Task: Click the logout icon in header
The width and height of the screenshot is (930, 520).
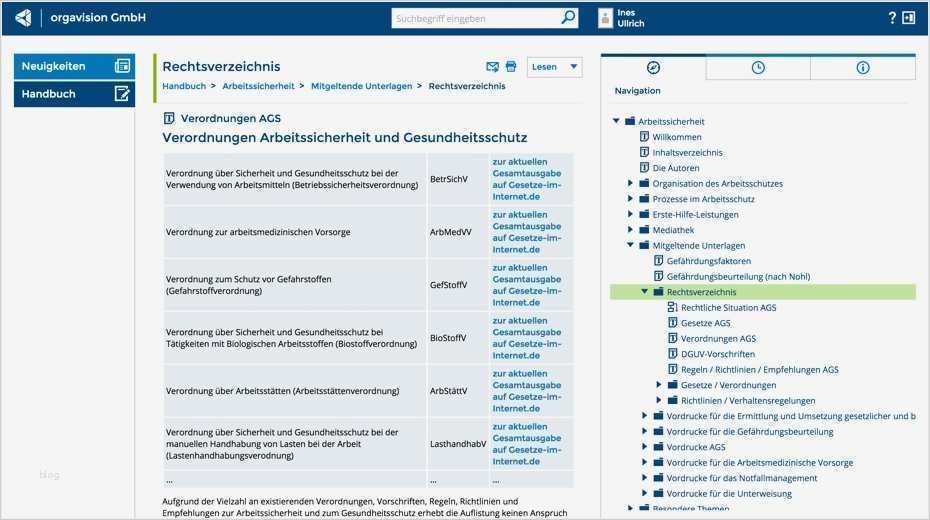Action: (x=909, y=18)
